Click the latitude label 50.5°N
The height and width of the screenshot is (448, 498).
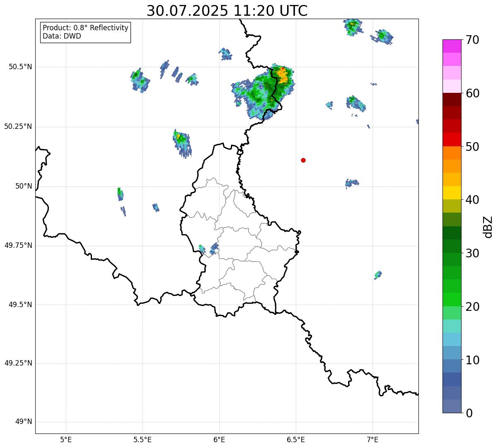click(20, 67)
